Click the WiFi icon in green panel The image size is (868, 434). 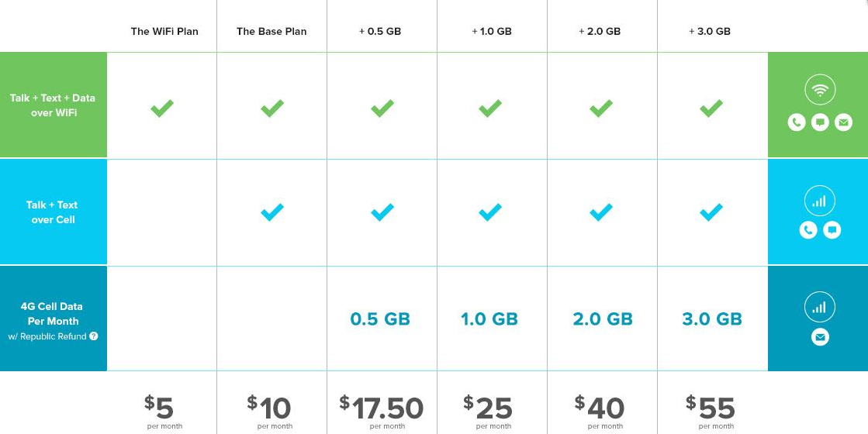820,90
